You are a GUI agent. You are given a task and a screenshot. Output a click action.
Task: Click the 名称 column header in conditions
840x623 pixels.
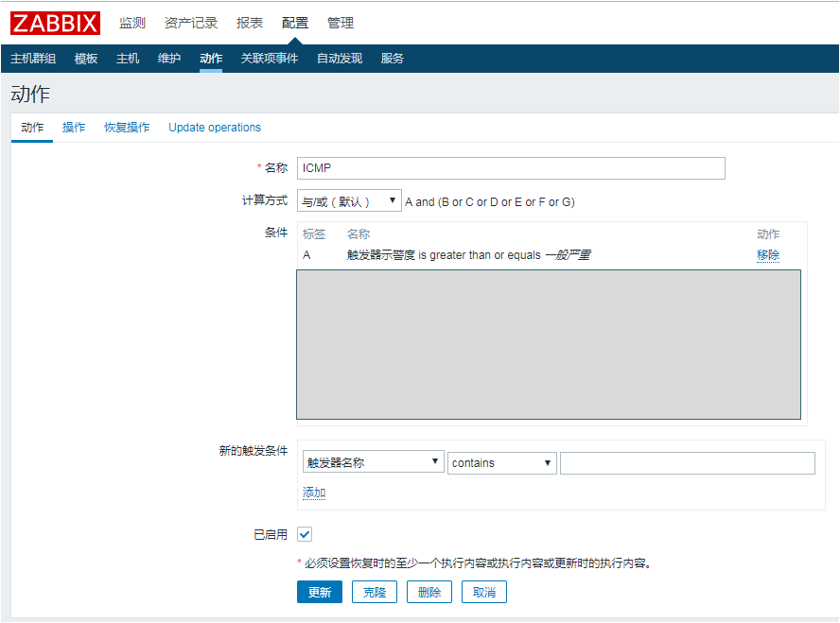coord(359,234)
